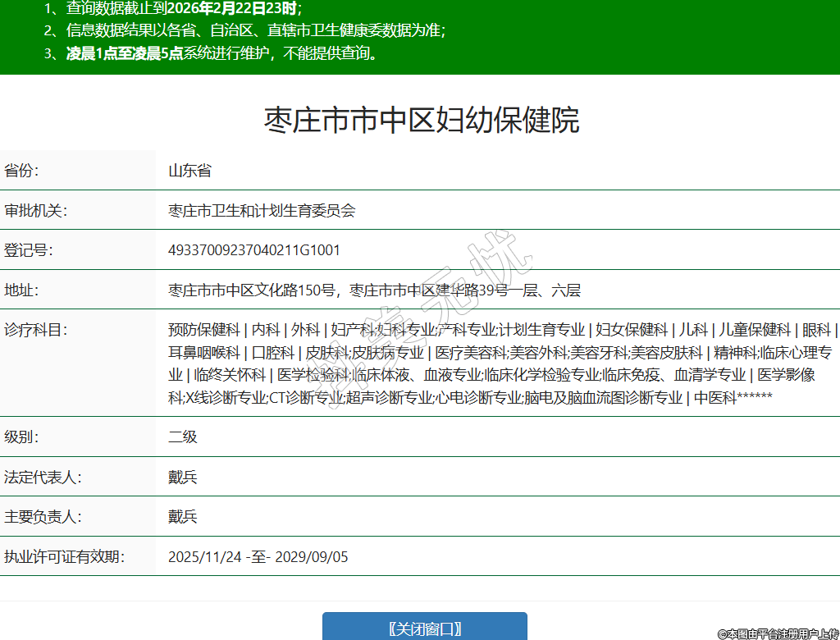Viewport: 840px width, 640px height.
Task: Click the 预防保健科 department entry
Action: click(203, 330)
